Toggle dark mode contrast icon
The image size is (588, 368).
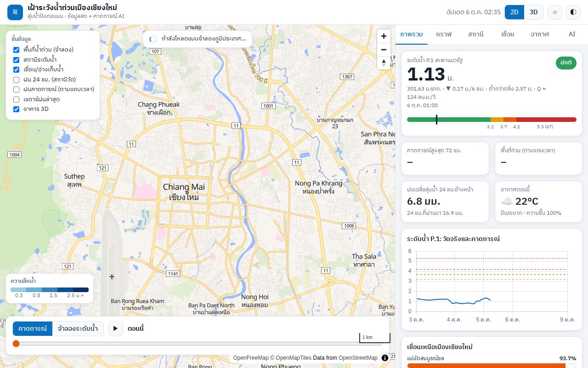point(573,12)
